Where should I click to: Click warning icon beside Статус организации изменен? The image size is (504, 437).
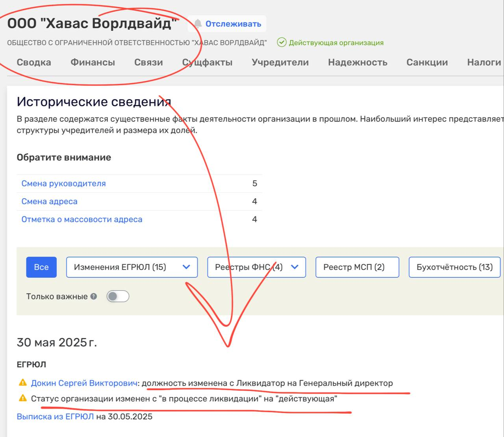click(x=23, y=398)
